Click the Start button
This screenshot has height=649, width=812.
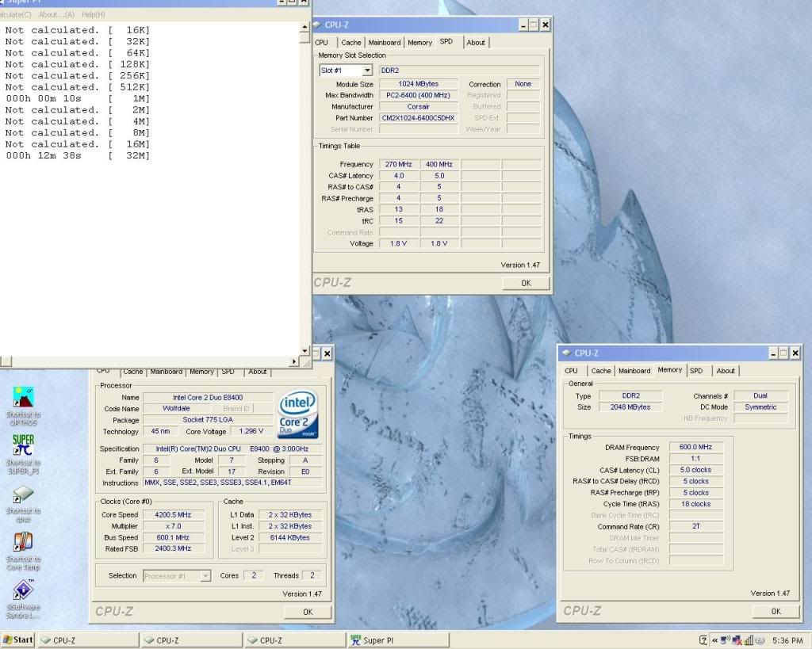17,639
